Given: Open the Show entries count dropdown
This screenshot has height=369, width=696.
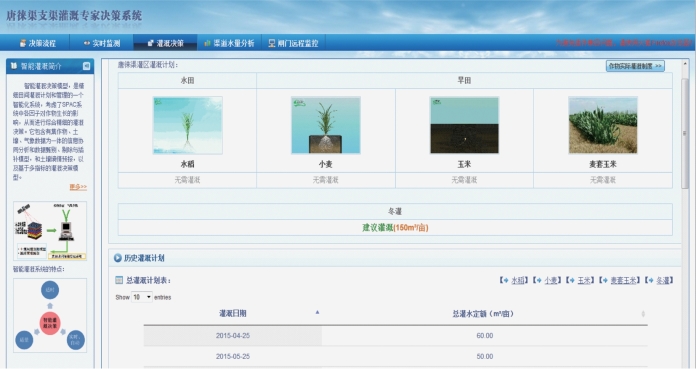Looking at the screenshot, I should point(142,297).
